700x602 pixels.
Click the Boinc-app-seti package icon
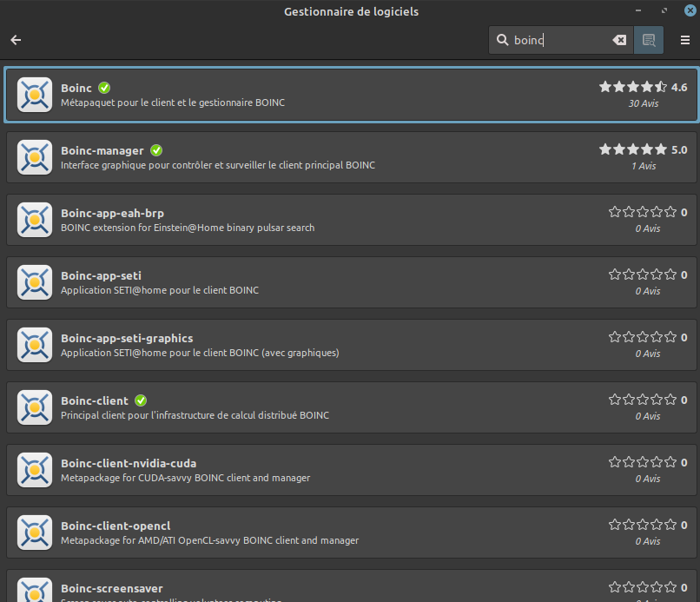[35, 282]
